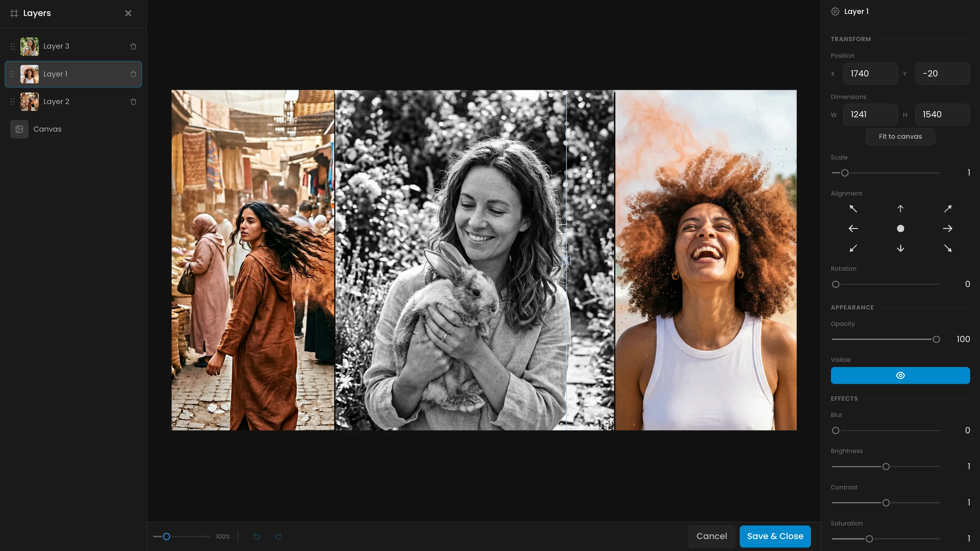Align layer to top-left corner

[853, 208]
